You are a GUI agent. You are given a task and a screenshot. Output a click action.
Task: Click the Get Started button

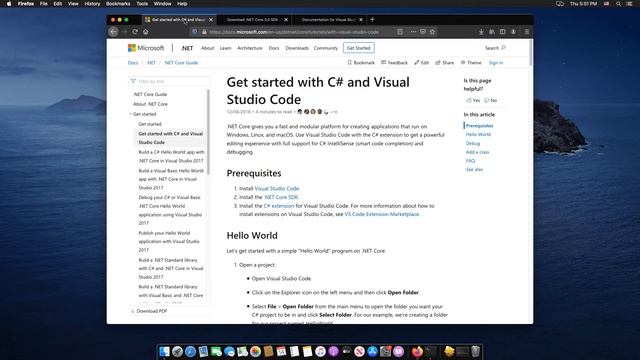[x=358, y=48]
